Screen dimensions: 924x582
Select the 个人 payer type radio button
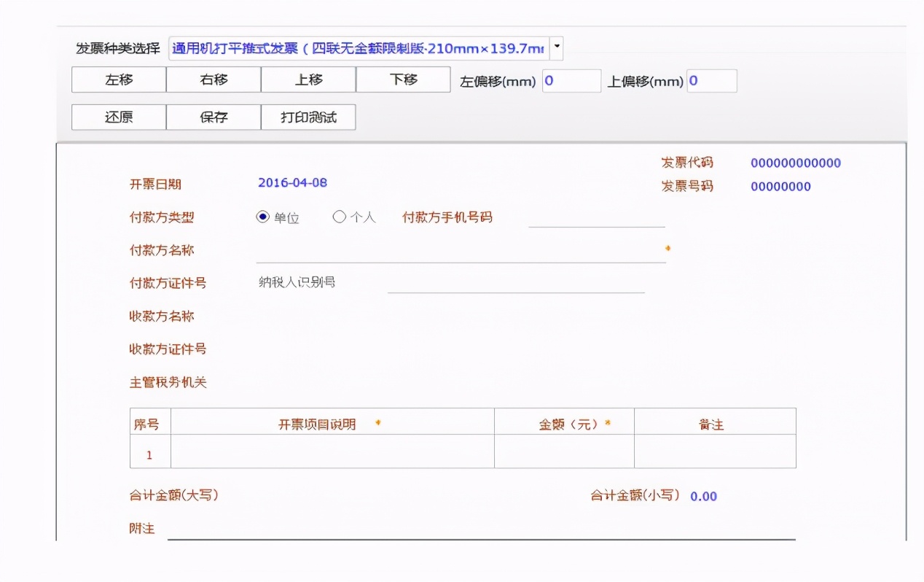pos(339,217)
